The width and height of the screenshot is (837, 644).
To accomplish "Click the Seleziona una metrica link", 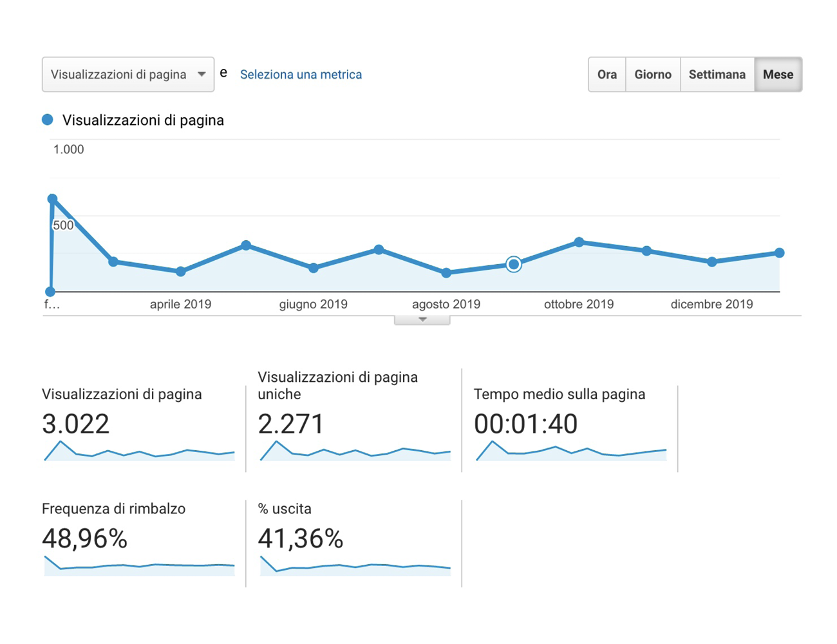I will tap(301, 75).
